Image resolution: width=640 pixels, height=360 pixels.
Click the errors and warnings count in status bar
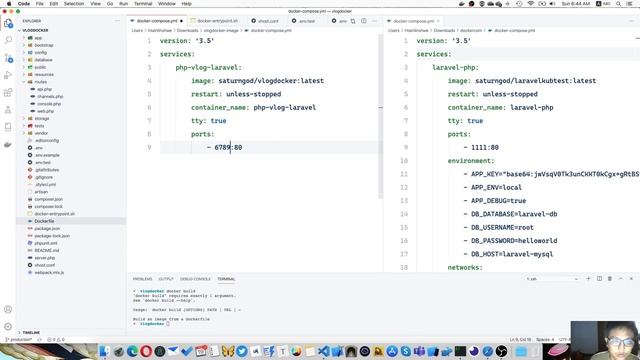pyautogui.click(x=56, y=340)
